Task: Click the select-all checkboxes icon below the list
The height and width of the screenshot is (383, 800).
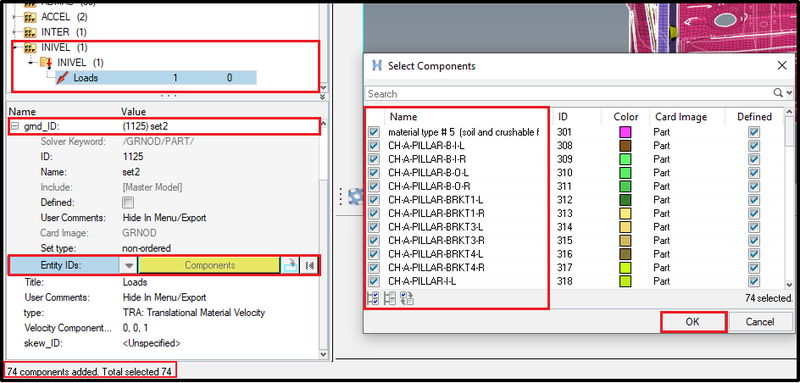Action: [372, 298]
